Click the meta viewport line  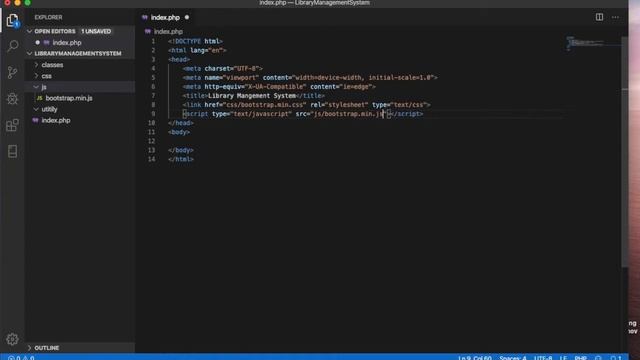[310, 77]
